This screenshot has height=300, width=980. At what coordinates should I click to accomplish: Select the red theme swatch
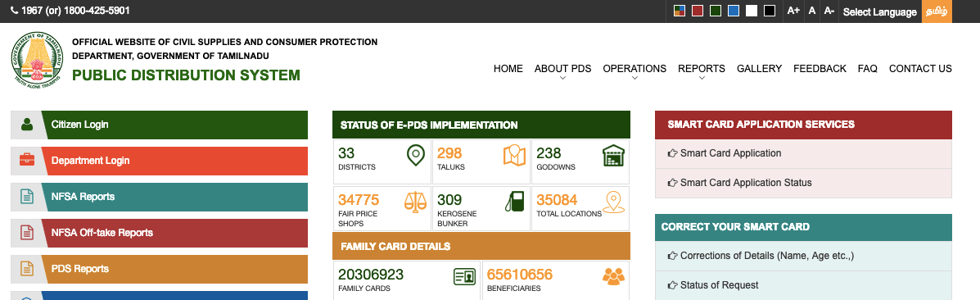(x=698, y=11)
